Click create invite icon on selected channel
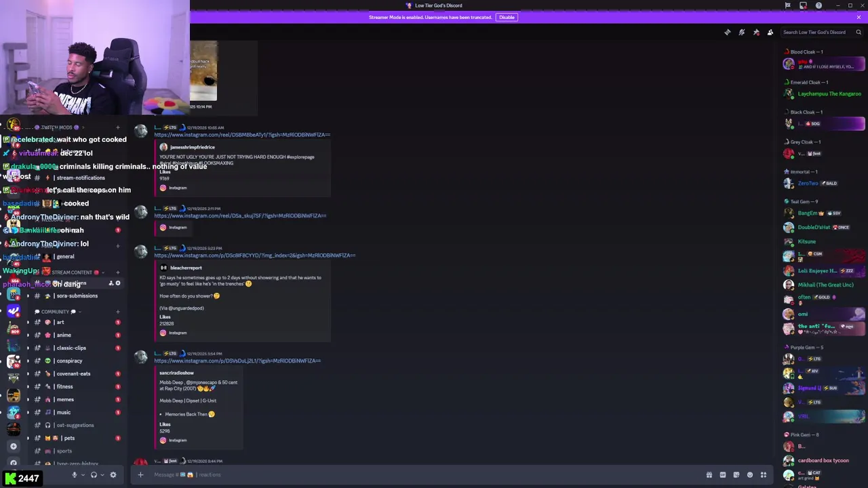The width and height of the screenshot is (868, 488). click(111, 283)
